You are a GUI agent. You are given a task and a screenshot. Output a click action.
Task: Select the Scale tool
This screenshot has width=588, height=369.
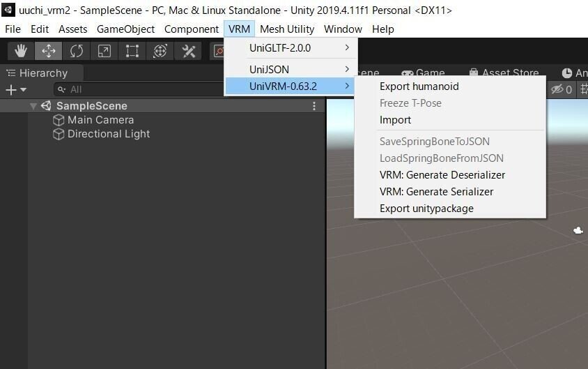click(105, 51)
